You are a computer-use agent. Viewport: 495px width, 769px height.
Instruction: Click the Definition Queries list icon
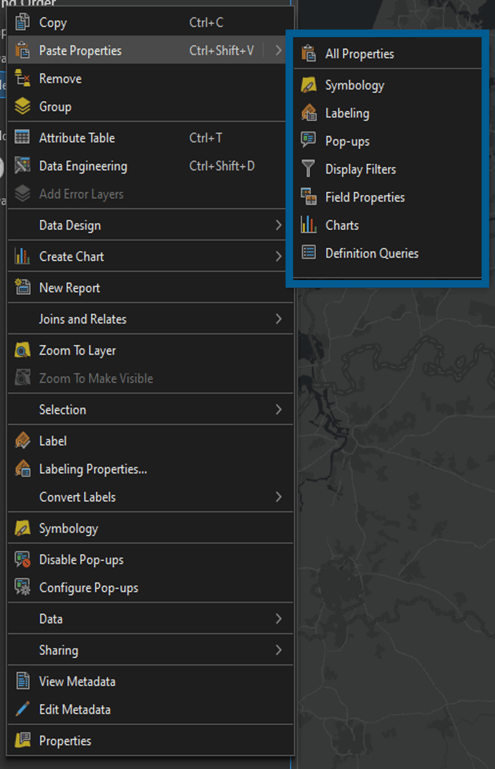coord(309,253)
